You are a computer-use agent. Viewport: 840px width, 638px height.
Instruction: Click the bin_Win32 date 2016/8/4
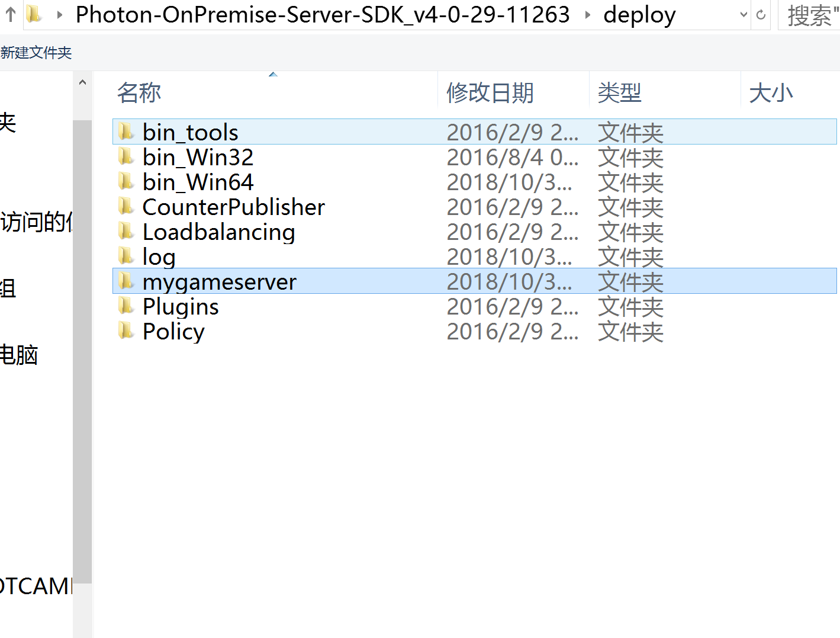tap(512, 158)
